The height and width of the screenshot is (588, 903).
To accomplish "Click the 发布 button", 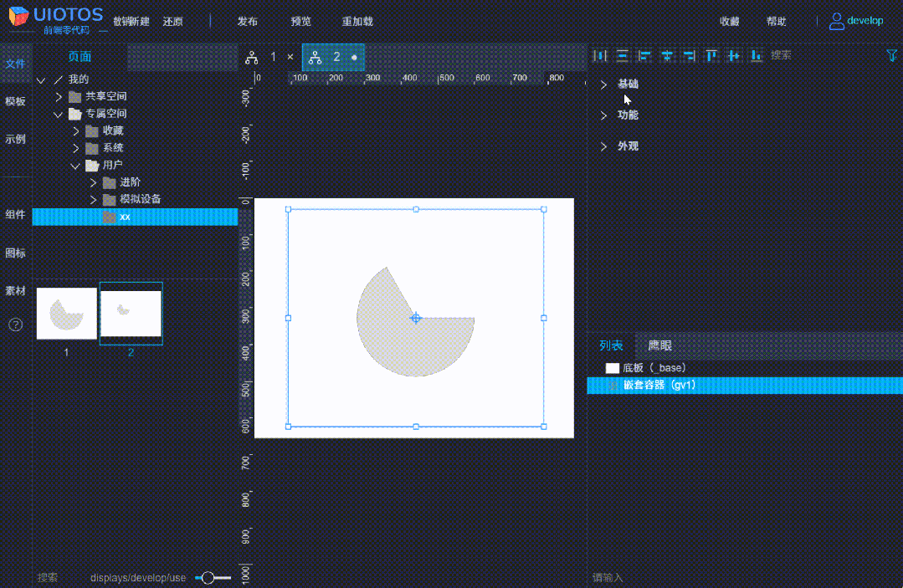I will (x=247, y=21).
